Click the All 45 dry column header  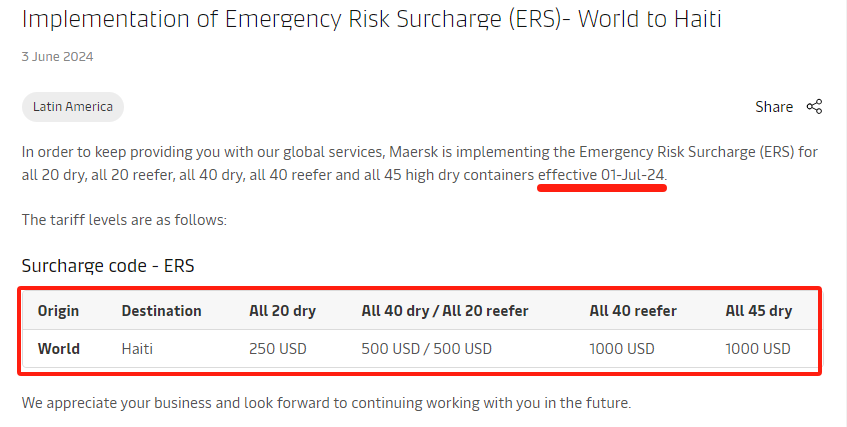click(x=759, y=311)
